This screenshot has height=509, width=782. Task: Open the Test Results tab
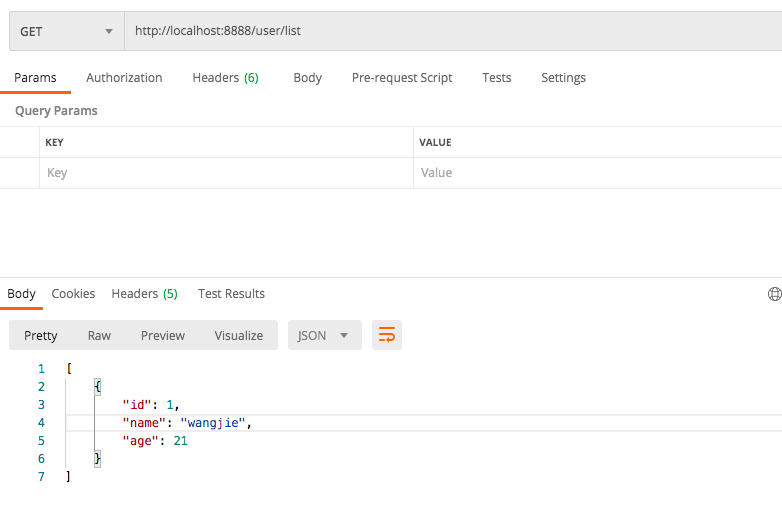tap(231, 294)
